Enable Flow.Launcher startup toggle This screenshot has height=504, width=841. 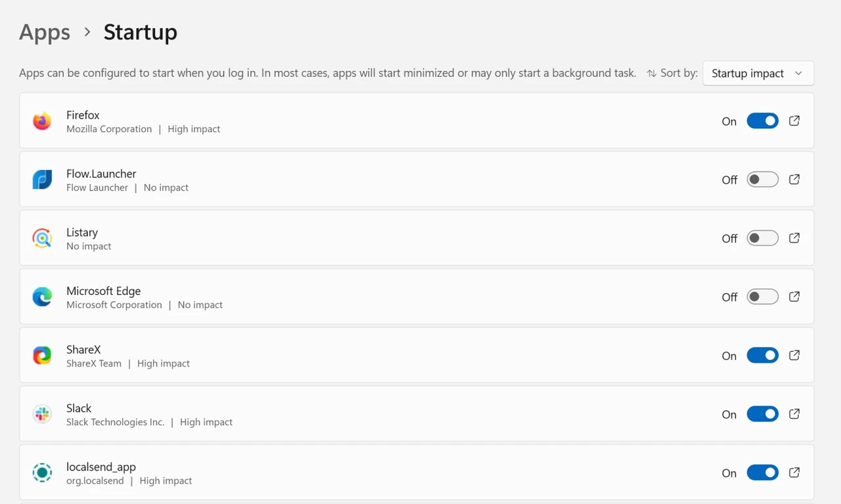pos(762,179)
